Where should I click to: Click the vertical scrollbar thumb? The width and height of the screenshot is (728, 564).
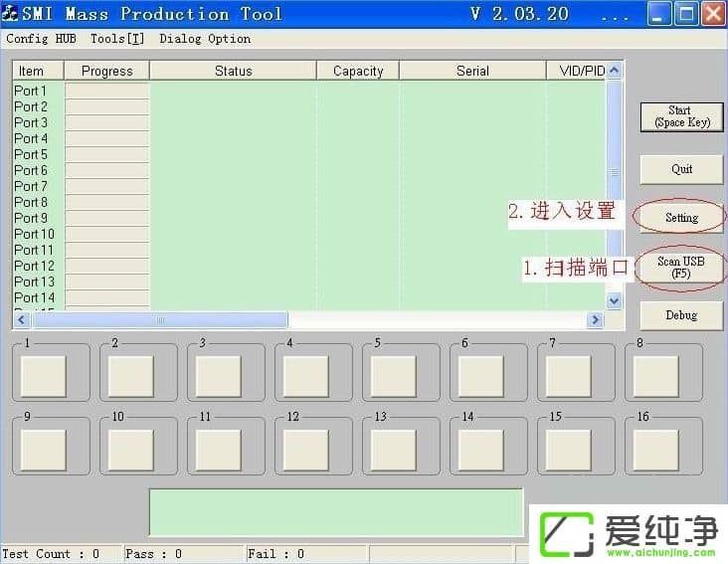tap(615, 173)
